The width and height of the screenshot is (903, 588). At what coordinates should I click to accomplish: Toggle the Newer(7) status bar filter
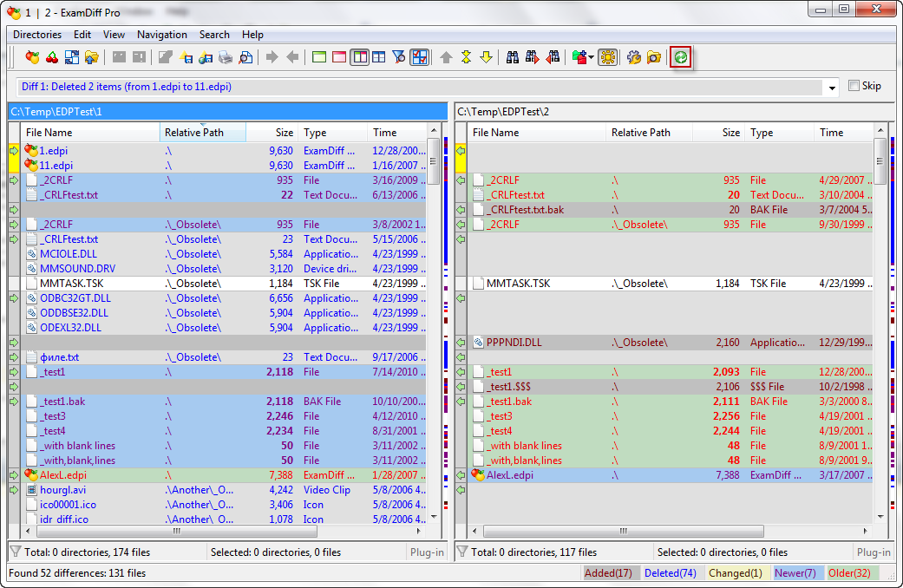point(795,573)
